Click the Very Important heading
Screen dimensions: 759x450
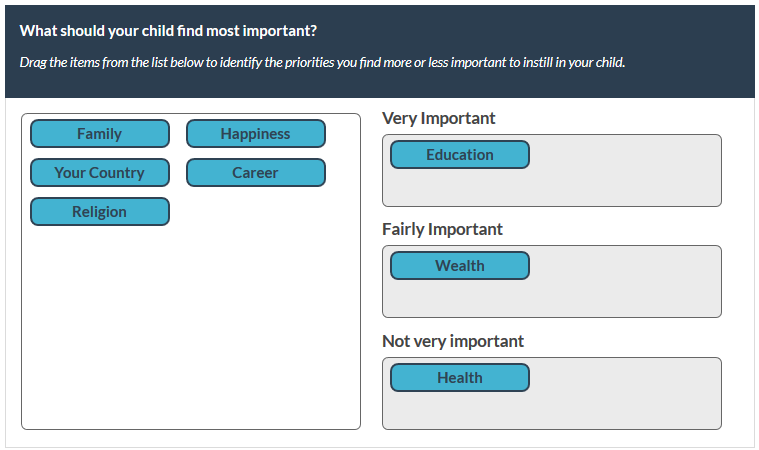tap(439, 118)
